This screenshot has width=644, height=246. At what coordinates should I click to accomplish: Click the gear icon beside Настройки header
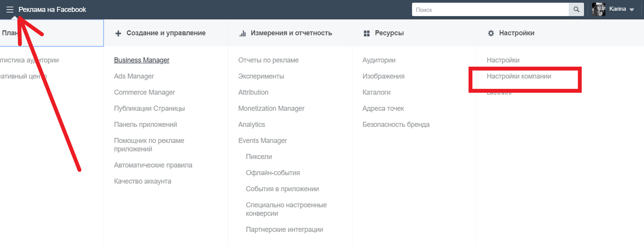coord(491,33)
